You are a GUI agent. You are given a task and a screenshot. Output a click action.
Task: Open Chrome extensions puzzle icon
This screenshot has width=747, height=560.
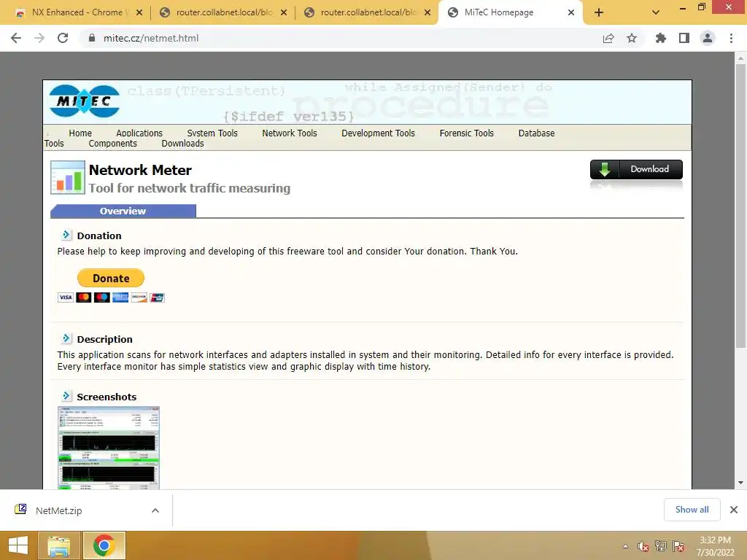coord(661,38)
